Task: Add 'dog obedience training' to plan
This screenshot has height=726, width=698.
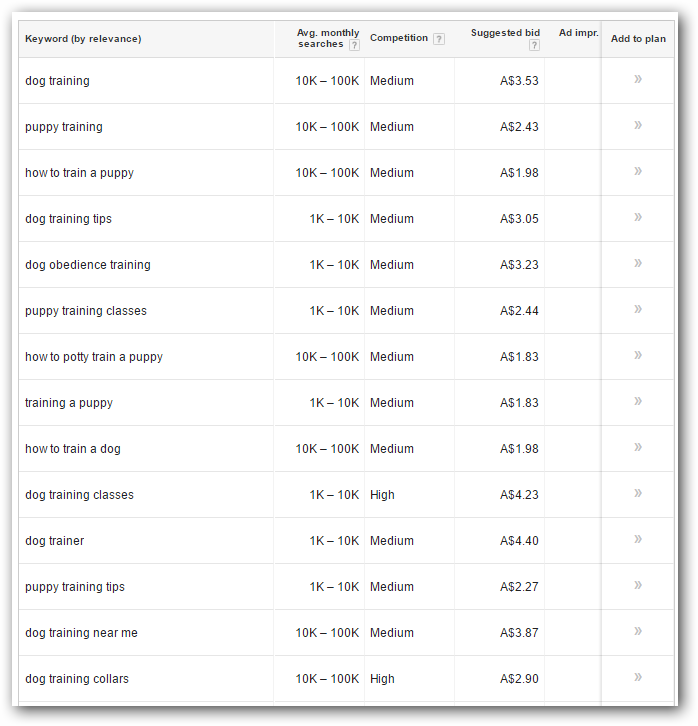Action: [637, 263]
